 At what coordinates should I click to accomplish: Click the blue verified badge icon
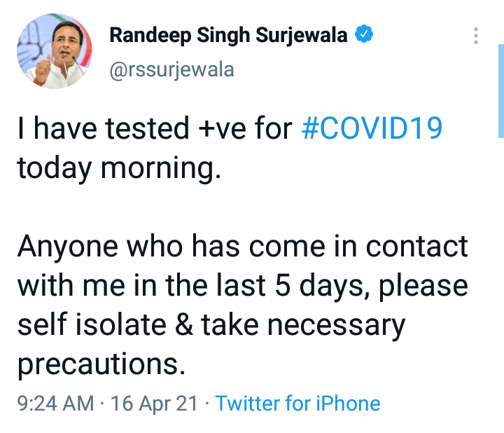point(363,34)
